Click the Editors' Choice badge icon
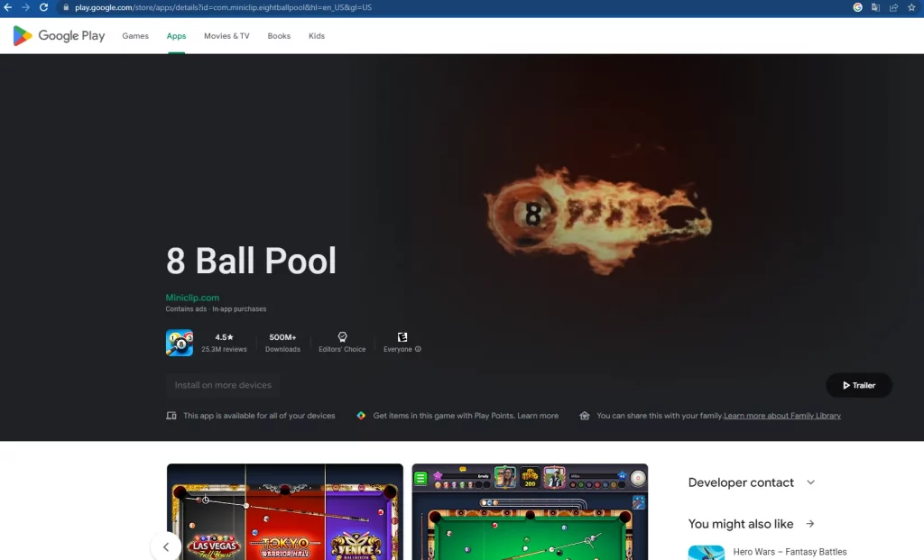 (x=342, y=337)
